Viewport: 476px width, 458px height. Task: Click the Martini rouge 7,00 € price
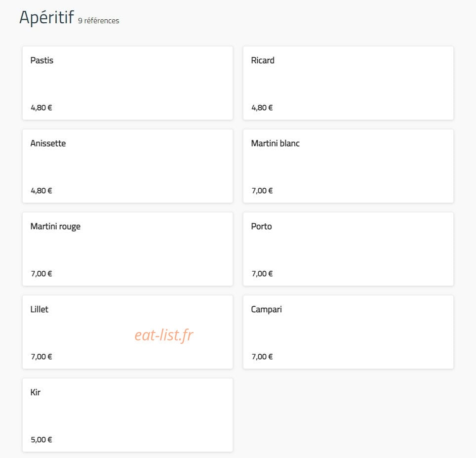[x=41, y=274]
